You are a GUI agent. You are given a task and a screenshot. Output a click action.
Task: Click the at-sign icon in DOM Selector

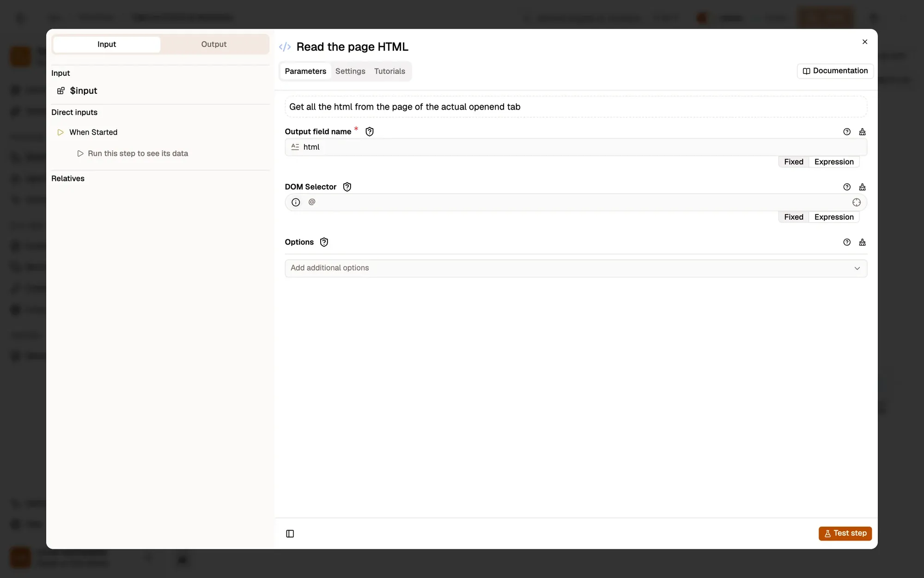[x=312, y=202]
